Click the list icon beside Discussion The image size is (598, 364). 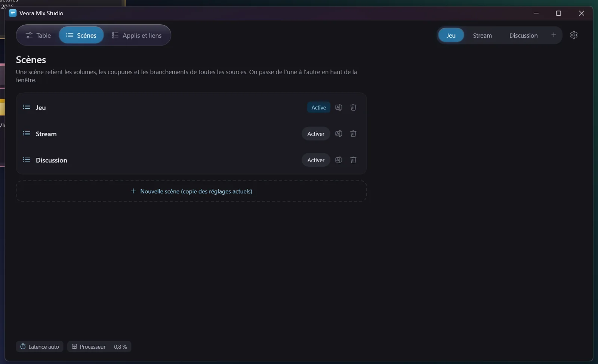click(x=27, y=160)
